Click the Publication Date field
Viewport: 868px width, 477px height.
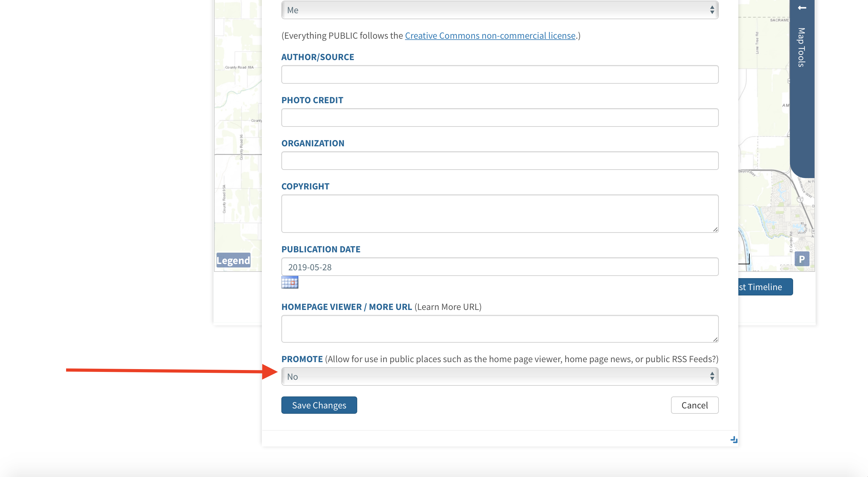[499, 267]
